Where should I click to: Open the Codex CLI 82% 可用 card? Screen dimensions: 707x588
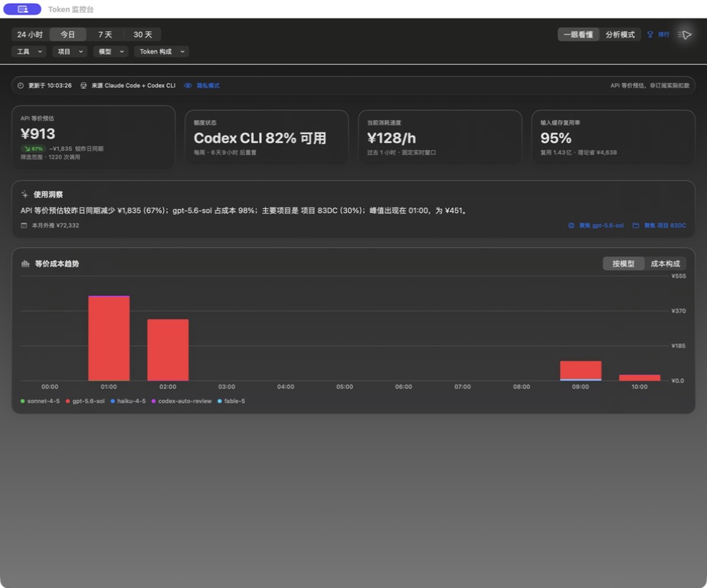pyautogui.click(x=267, y=137)
